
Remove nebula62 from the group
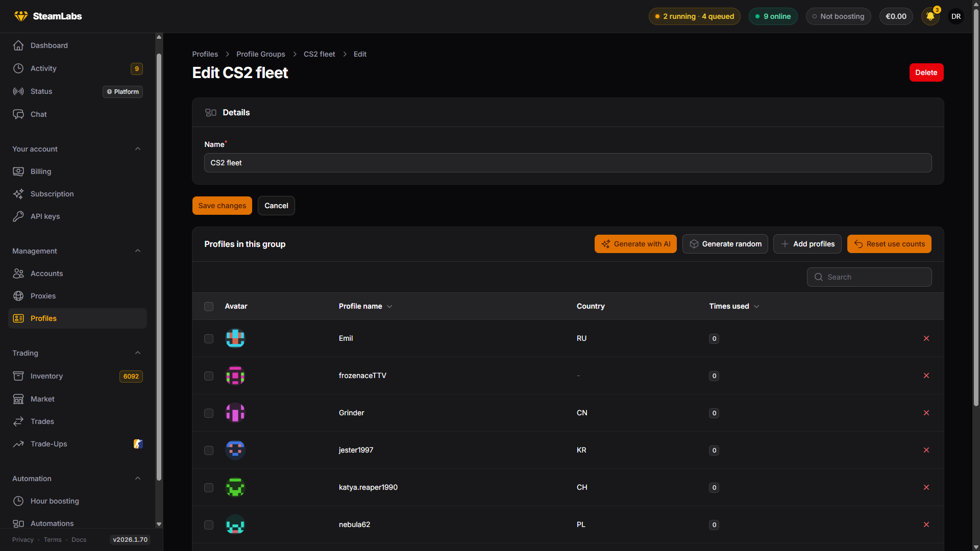click(926, 524)
